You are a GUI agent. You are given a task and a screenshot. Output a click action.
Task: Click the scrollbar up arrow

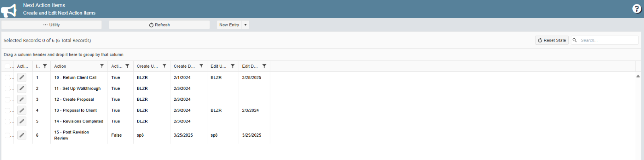click(638, 76)
